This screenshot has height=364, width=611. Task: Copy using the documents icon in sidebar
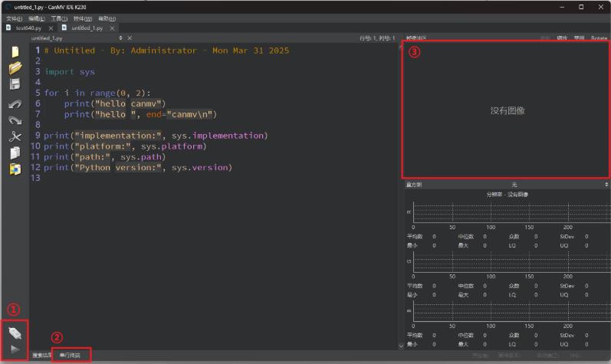pyautogui.click(x=15, y=152)
